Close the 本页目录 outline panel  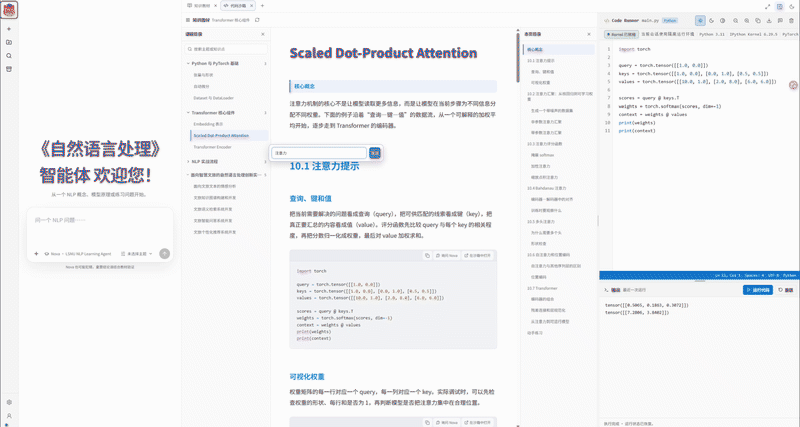point(589,34)
